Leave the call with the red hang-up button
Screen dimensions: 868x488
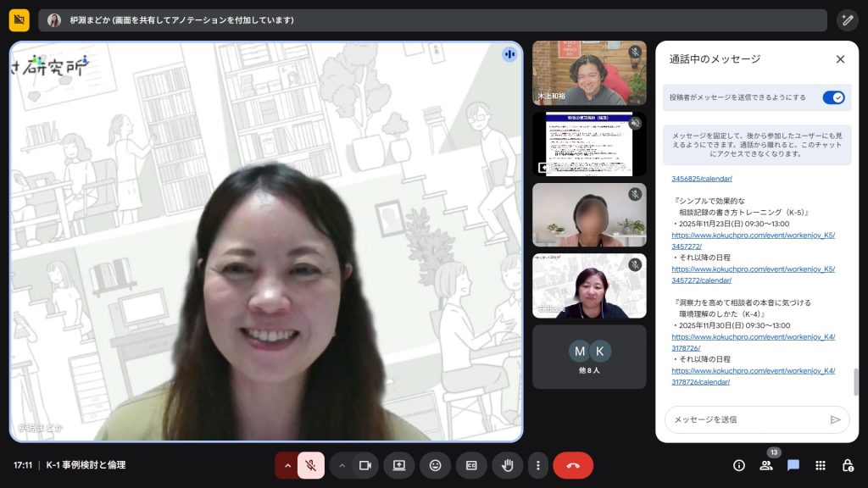pos(573,465)
